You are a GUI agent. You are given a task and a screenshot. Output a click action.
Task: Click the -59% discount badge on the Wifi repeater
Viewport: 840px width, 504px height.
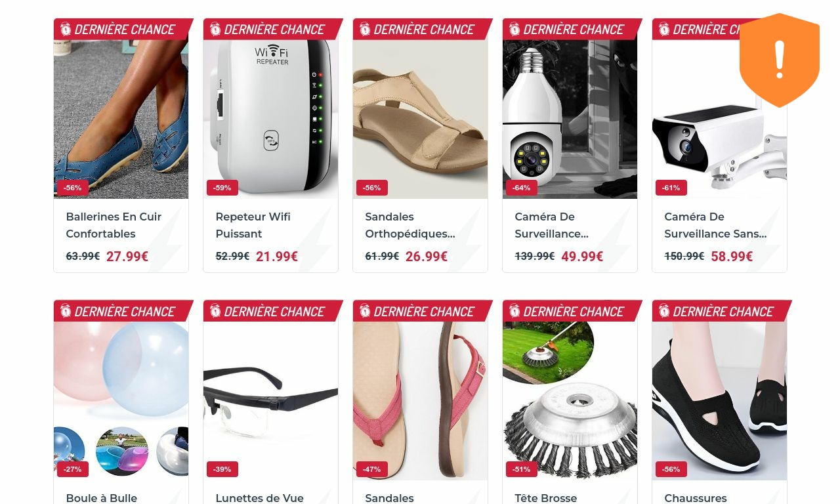click(x=222, y=188)
